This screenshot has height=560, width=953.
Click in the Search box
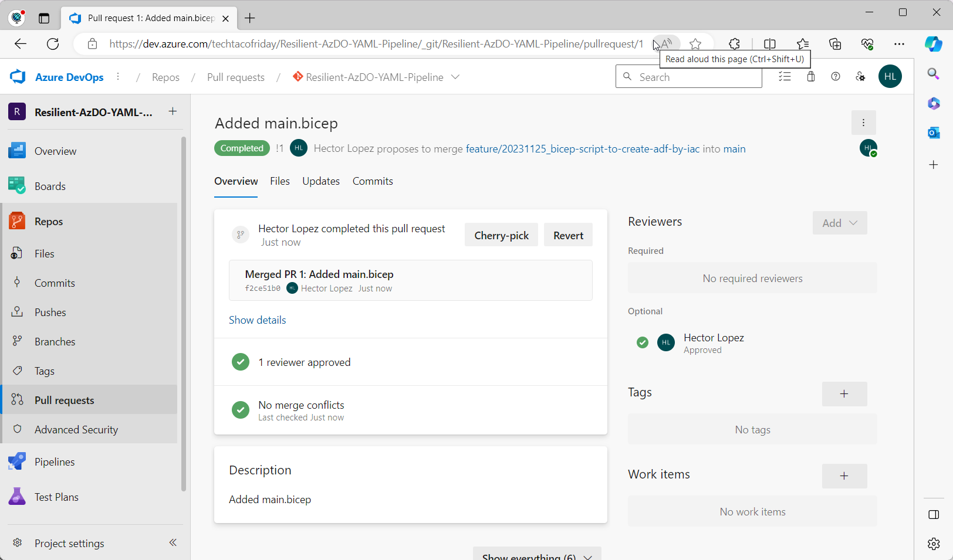689,77
